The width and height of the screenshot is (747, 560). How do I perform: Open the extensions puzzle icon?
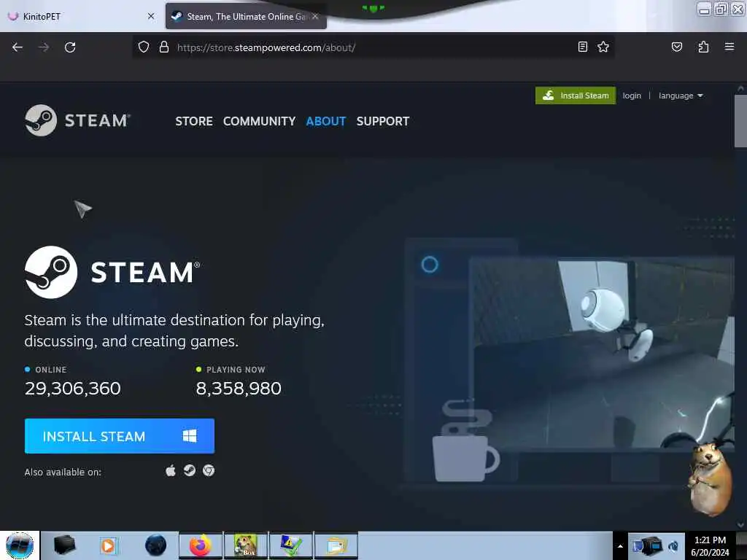click(703, 47)
